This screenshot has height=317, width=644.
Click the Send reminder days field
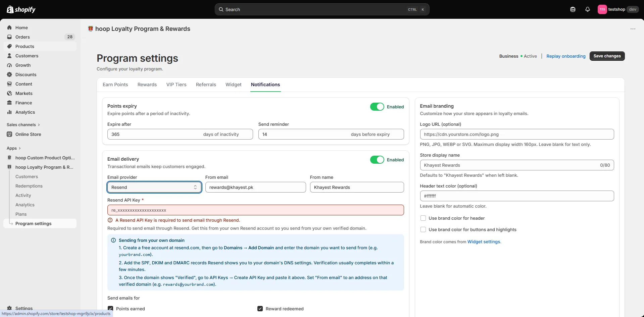[x=331, y=134]
